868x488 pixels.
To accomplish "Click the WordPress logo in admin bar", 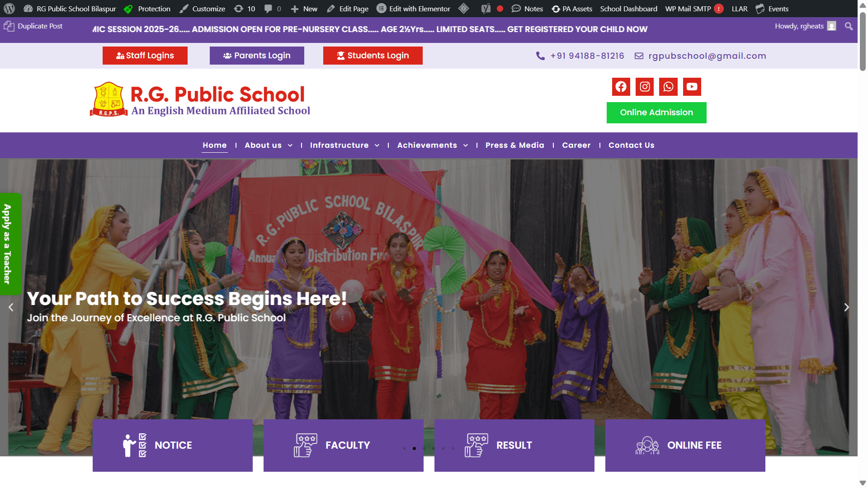I will pyautogui.click(x=9, y=9).
